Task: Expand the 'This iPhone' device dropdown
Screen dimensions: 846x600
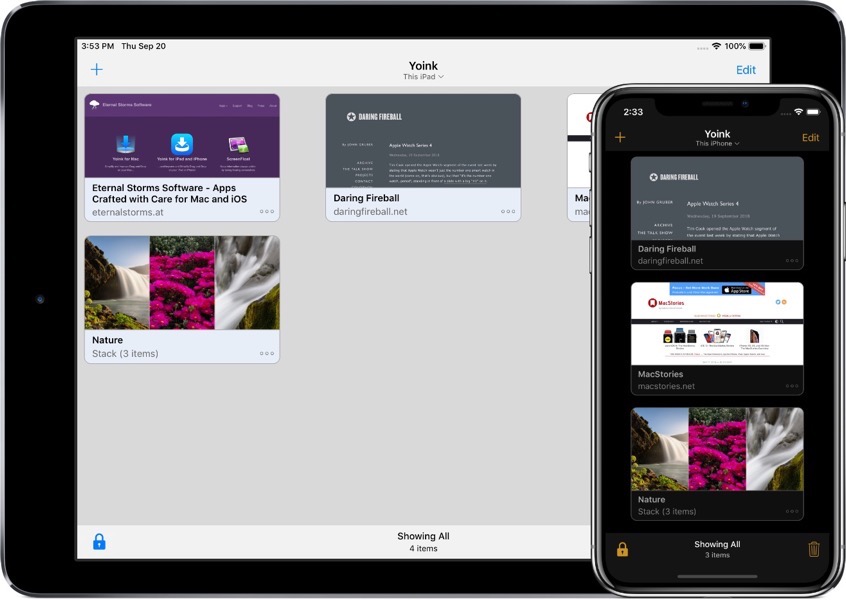Action: pos(717,144)
